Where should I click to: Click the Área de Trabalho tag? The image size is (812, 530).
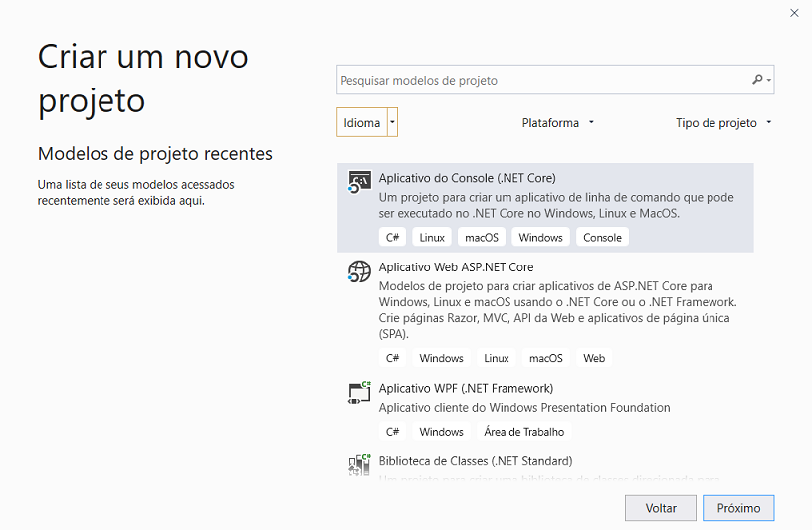coord(524,432)
